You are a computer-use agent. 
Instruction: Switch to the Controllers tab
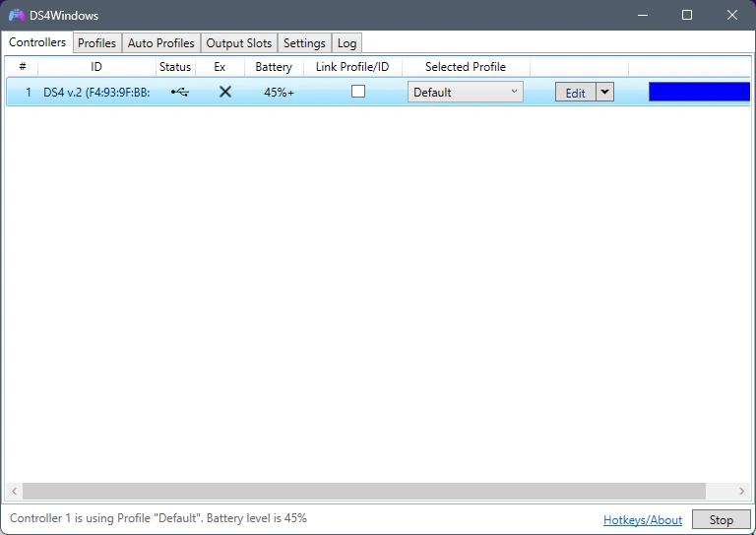(x=37, y=42)
